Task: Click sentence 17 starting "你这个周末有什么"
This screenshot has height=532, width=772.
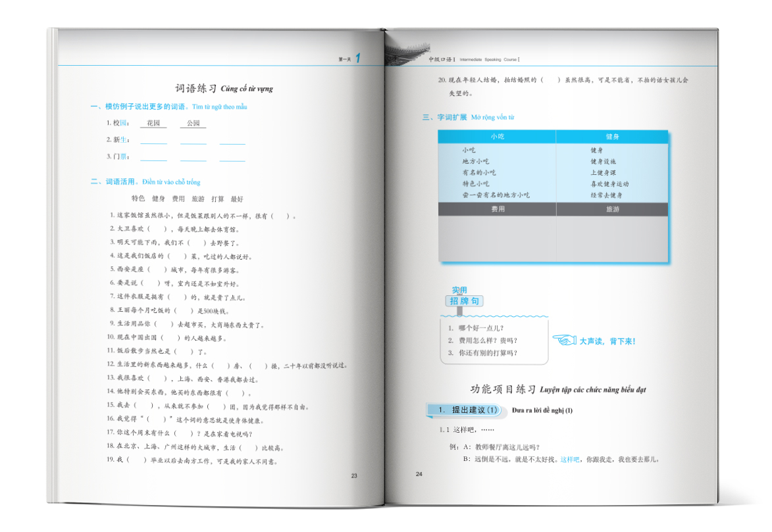Action: 180,433
